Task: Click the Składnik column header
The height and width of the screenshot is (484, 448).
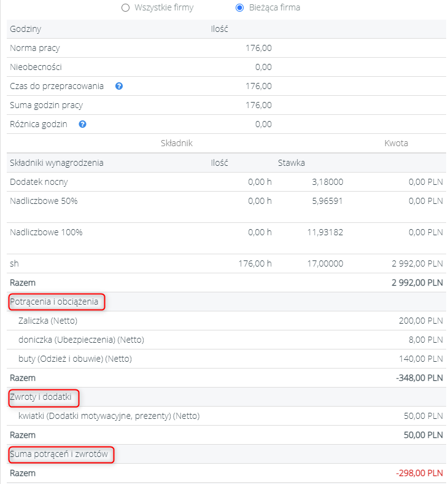Action: coord(176,143)
